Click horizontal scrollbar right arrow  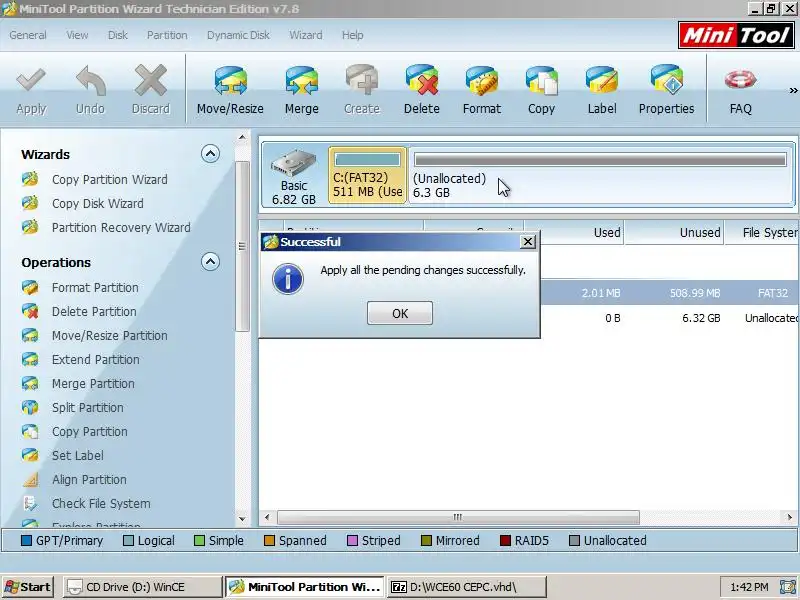789,517
